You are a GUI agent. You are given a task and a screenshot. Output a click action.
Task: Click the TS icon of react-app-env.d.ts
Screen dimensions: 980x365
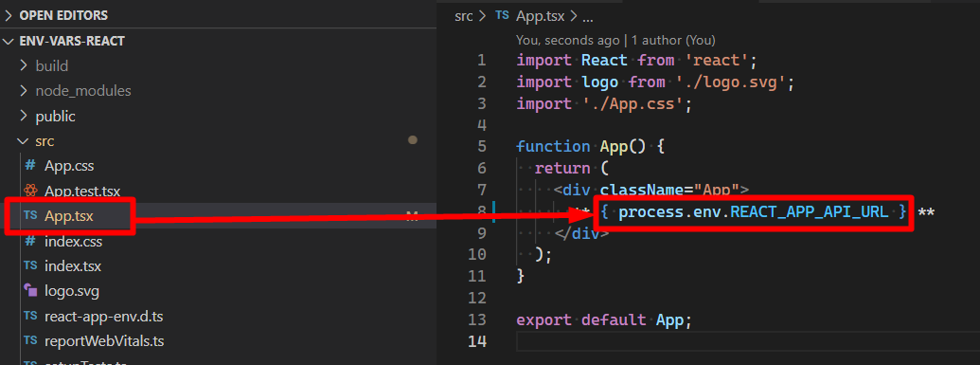30,316
